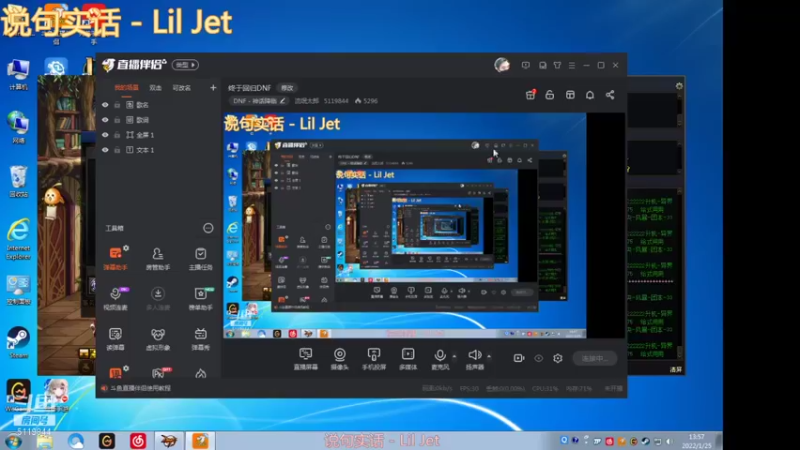Open the mode pill beside the 直播伴侣 logo
800x450 pixels.
(x=185, y=65)
